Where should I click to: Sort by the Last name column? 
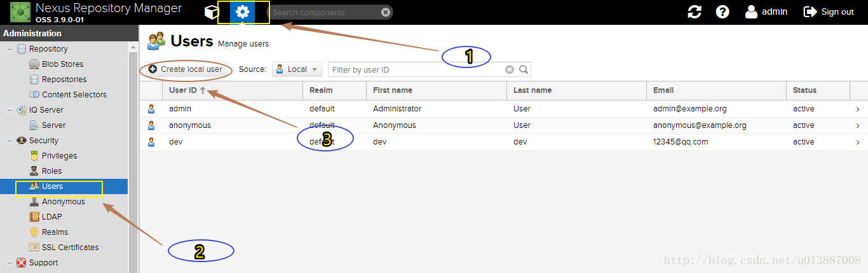click(x=576, y=90)
